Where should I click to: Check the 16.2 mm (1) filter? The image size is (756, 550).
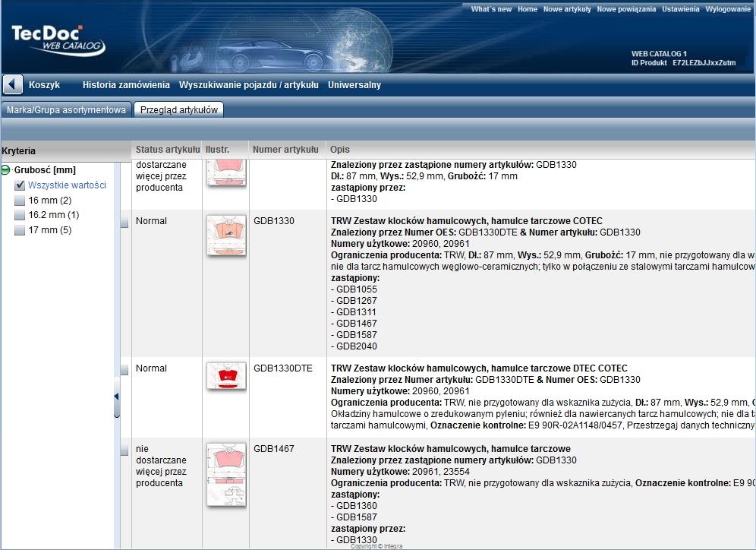tap(20, 215)
